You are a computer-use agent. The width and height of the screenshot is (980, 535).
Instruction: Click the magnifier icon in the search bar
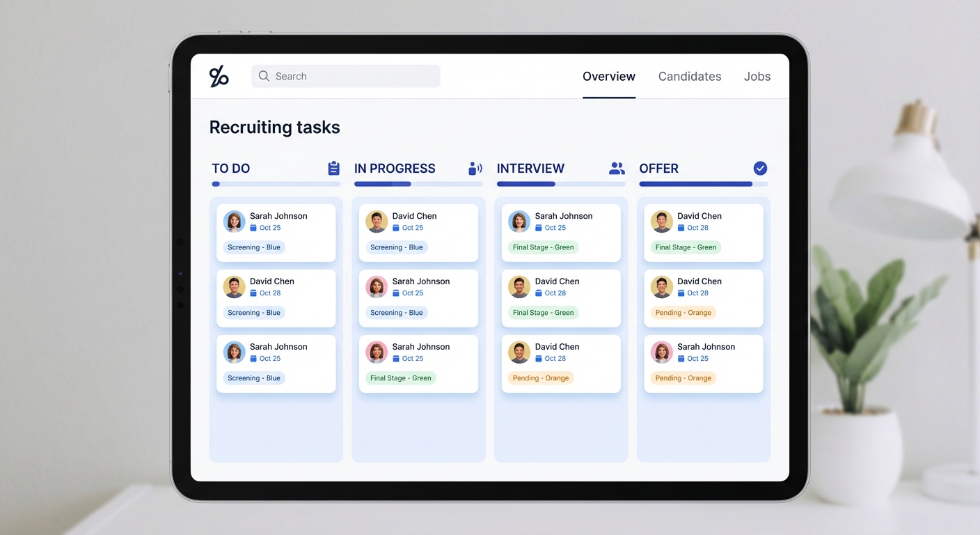click(264, 77)
